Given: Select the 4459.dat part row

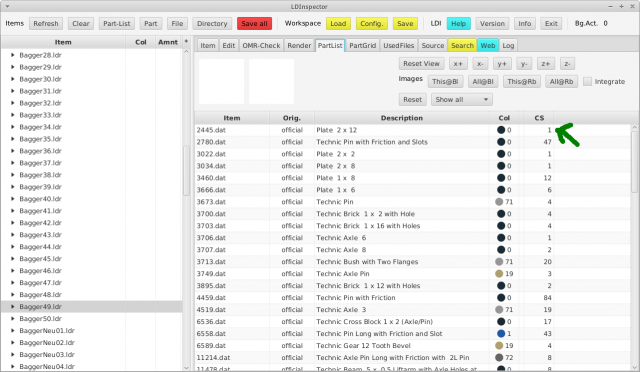Looking at the screenshot, I should [413, 298].
